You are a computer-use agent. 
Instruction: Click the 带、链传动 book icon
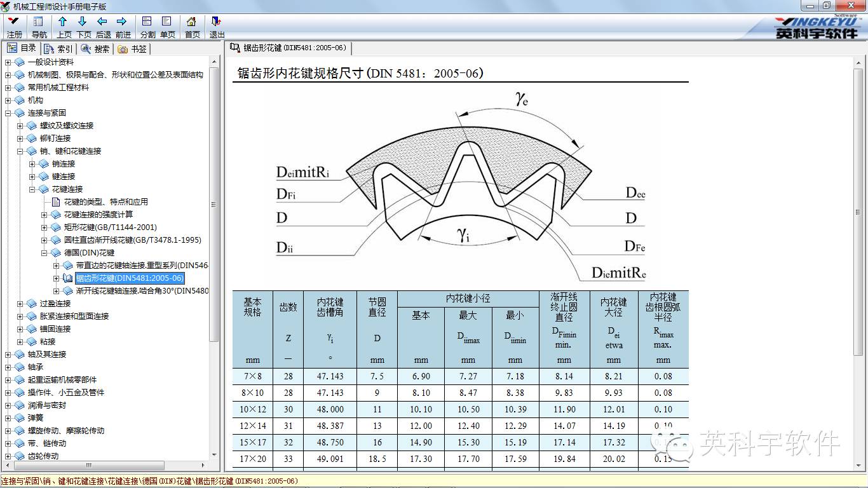[x=19, y=444]
